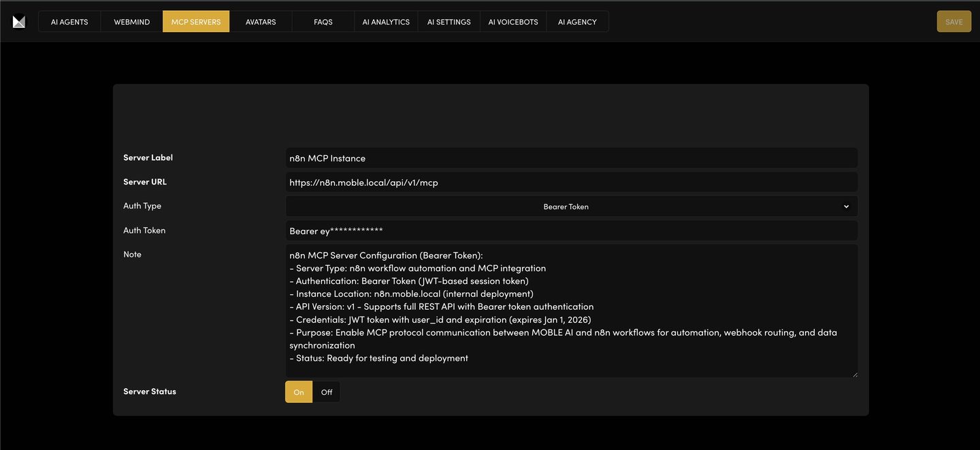Viewport: 980px width, 450px height.
Task: Open the FAQs tab
Action: pos(323,22)
